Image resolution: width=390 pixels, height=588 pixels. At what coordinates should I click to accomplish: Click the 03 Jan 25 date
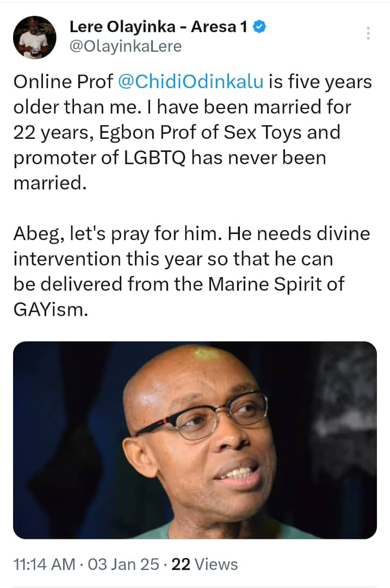pyautogui.click(x=123, y=564)
